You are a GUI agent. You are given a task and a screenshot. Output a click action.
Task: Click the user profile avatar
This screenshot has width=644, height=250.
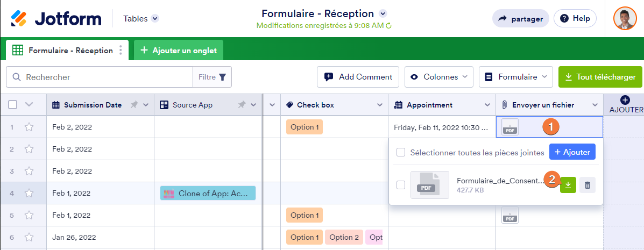(625, 18)
